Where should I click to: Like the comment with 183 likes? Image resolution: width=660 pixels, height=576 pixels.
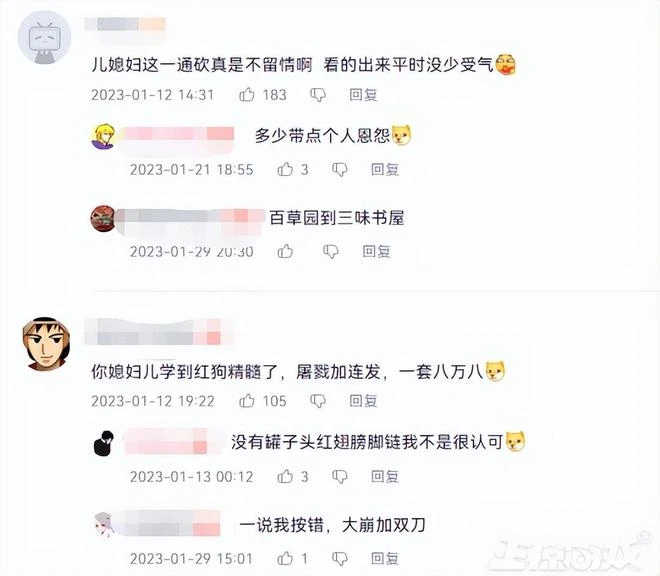pyautogui.click(x=247, y=95)
